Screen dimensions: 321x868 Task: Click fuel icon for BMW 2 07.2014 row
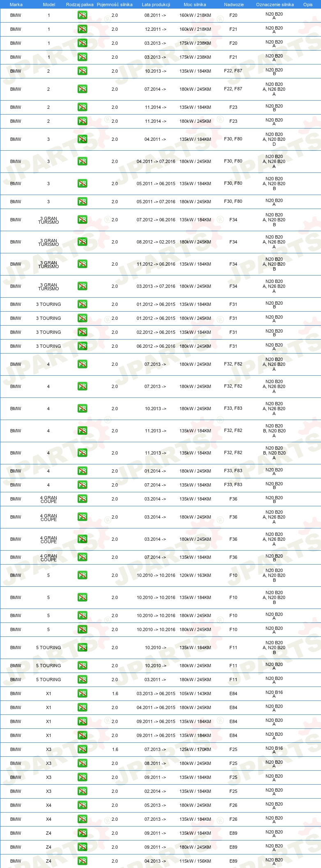[82, 89]
